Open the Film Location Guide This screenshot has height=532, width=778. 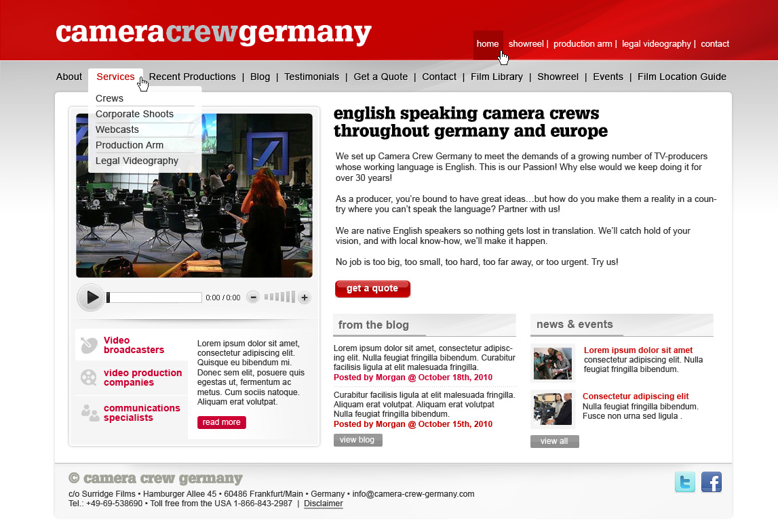[682, 77]
